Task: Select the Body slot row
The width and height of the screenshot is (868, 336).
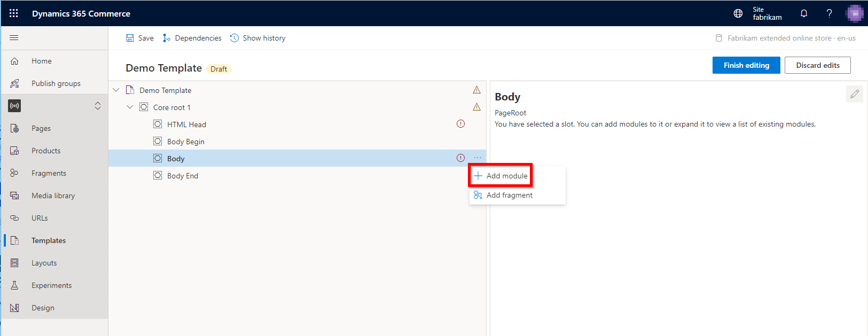Action: pos(297,158)
